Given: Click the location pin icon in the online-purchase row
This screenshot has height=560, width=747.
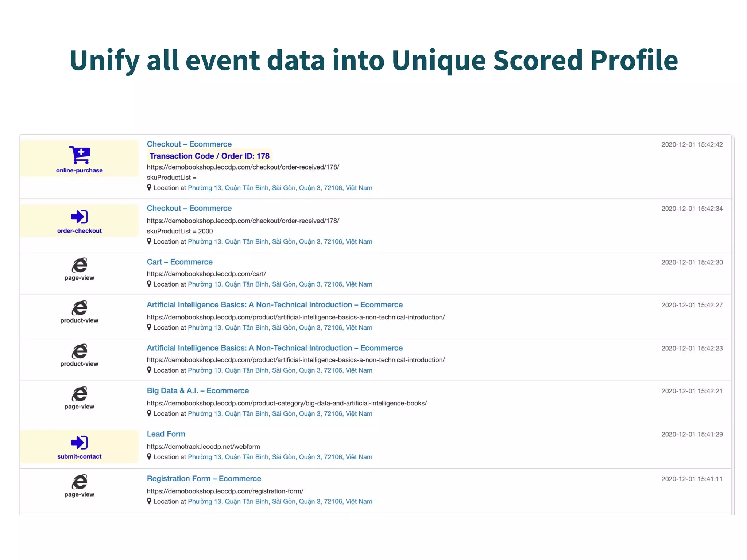Looking at the screenshot, I should point(149,187).
